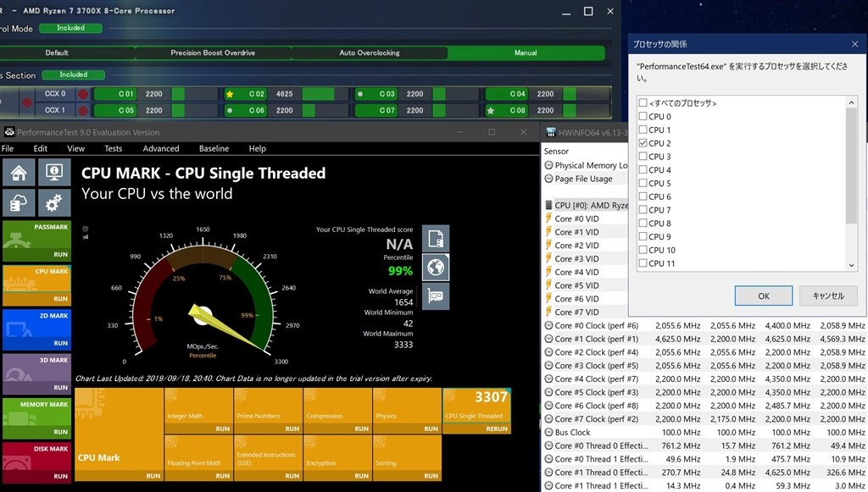
Task: Run the DISK MARK suite
Action: click(61, 476)
